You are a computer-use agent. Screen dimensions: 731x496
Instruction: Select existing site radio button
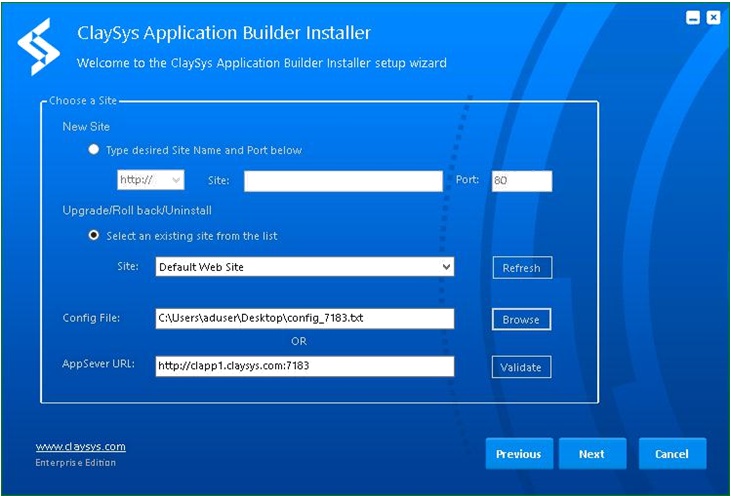pyautogui.click(x=94, y=235)
